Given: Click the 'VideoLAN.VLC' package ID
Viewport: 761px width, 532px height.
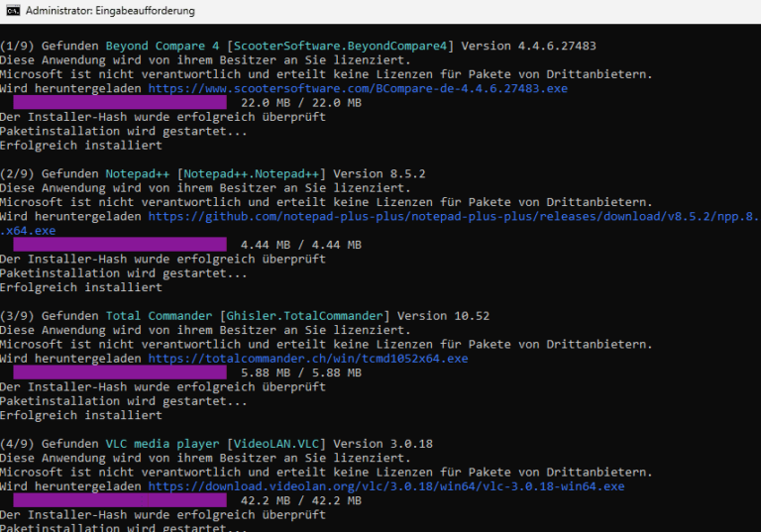Looking at the screenshot, I should click(x=276, y=444).
